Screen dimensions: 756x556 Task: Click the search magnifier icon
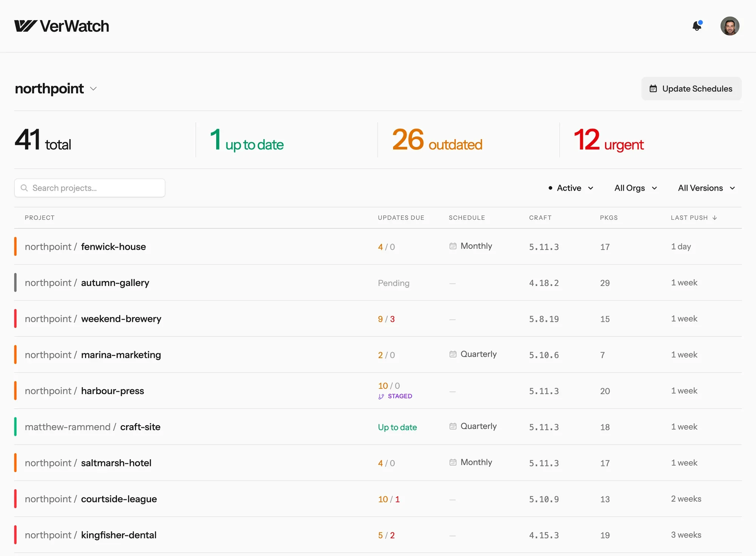click(24, 188)
